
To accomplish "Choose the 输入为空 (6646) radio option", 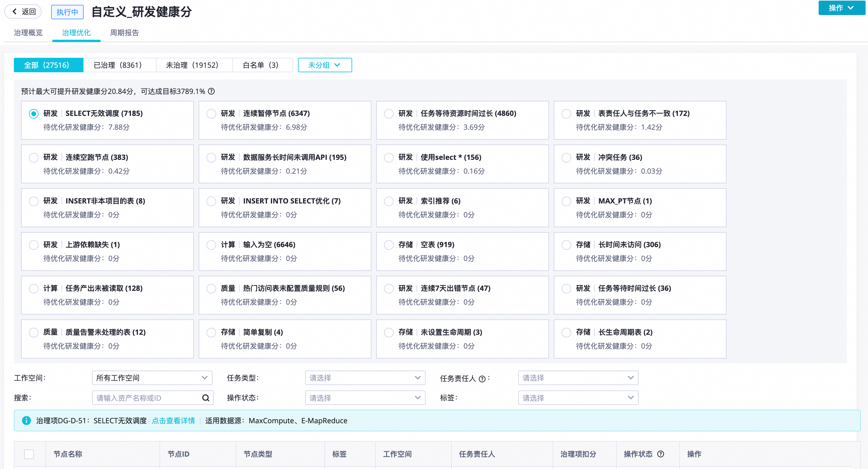I will tap(211, 245).
